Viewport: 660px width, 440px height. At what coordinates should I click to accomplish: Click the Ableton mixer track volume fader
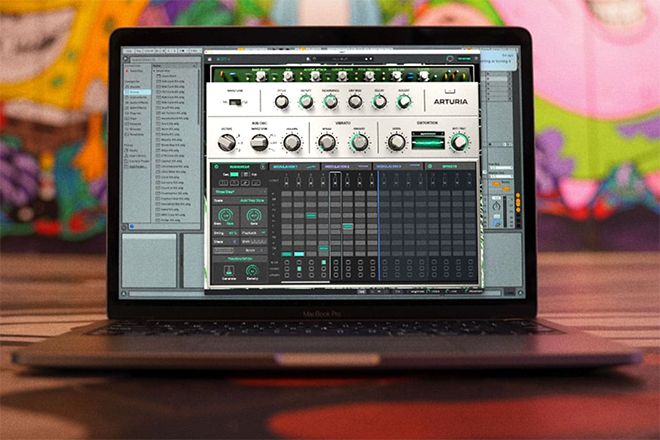click(505, 209)
